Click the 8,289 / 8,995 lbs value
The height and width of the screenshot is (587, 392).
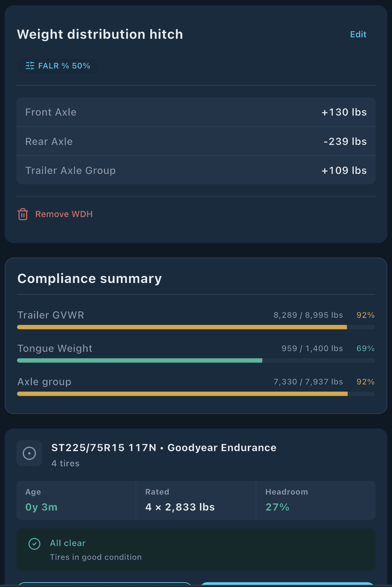[308, 315]
